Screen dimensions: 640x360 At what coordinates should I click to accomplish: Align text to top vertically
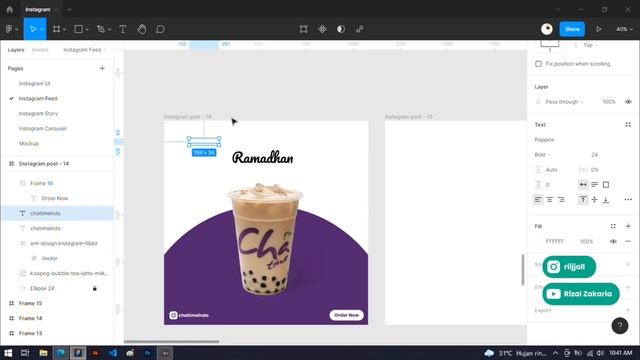[583, 200]
